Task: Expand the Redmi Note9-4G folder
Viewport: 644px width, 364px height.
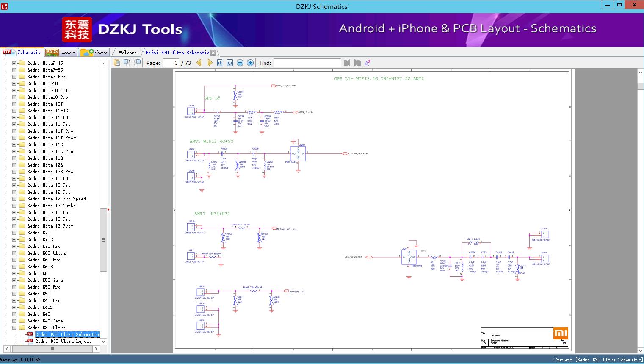Action: point(14,63)
